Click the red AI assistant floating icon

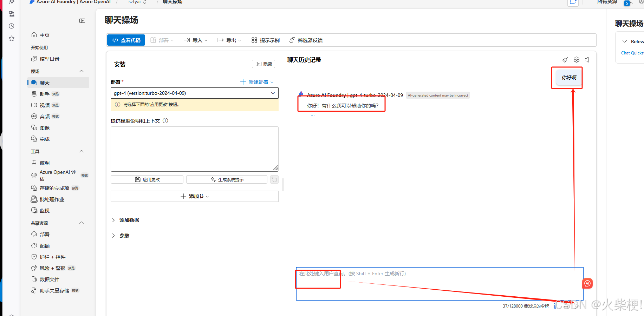(587, 283)
